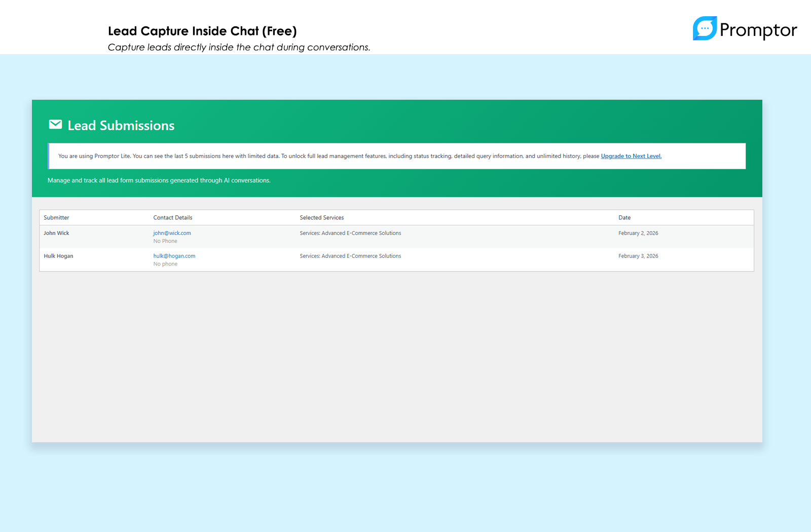The width and height of the screenshot is (811, 532).
Task: Open the Upgrade to Next Level link
Action: (631, 156)
